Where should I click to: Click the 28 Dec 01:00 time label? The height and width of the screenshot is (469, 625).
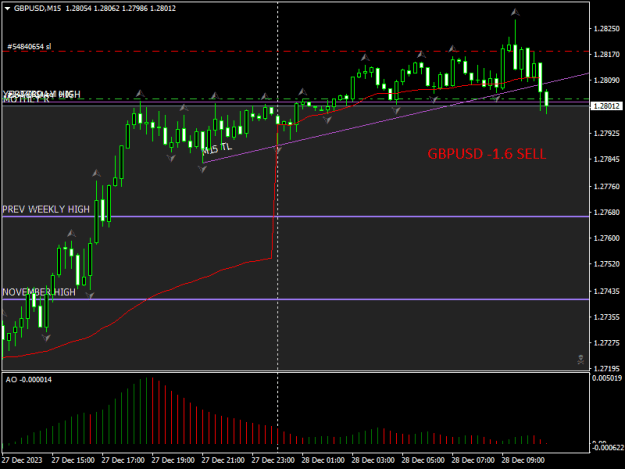pyautogui.click(x=323, y=460)
